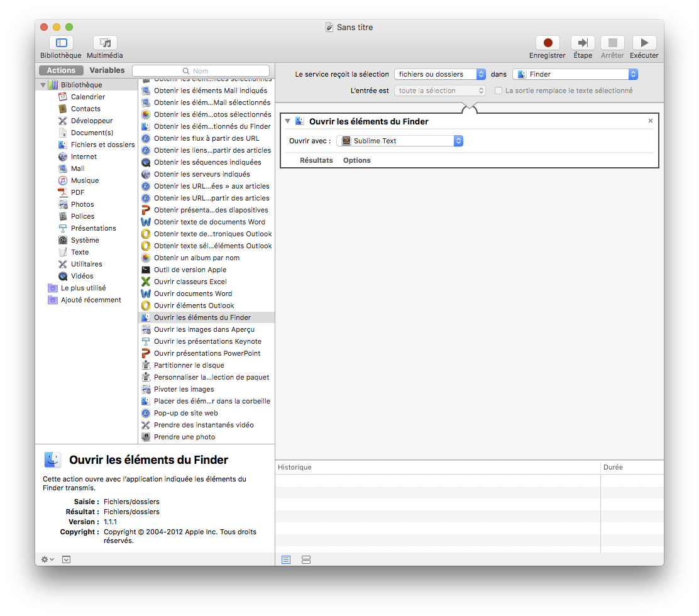
Task: Toggle description pane visibility icon
Action: (x=67, y=559)
